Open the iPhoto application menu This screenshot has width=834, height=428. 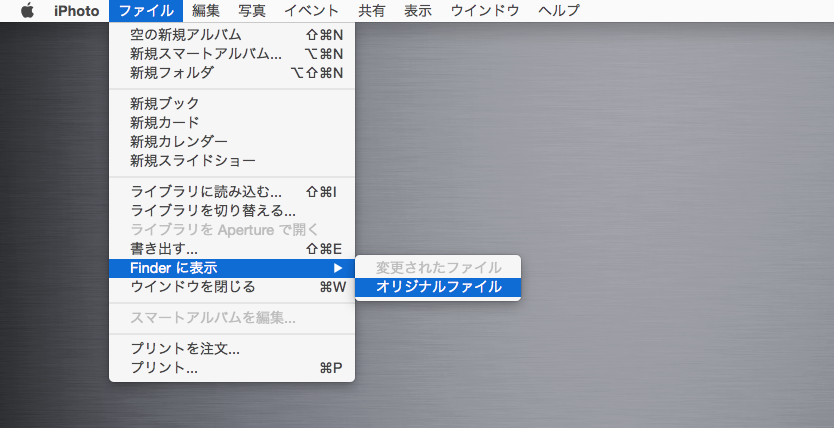pyautogui.click(x=77, y=11)
